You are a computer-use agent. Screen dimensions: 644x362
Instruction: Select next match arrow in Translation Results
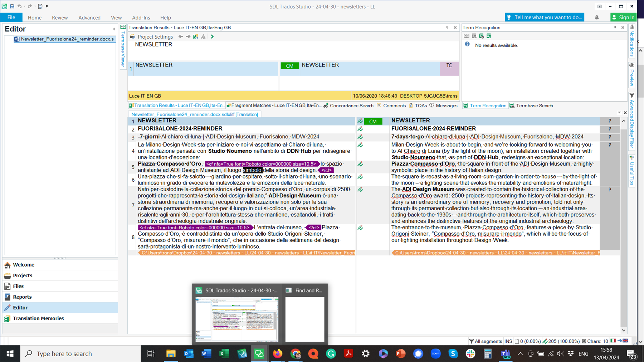pos(188,36)
